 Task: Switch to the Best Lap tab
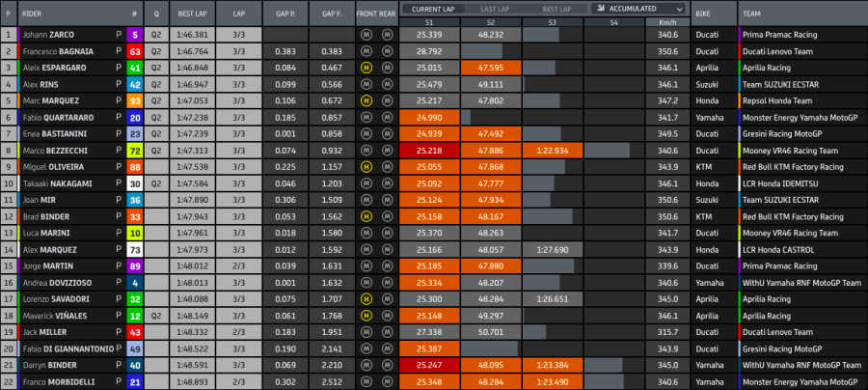pyautogui.click(x=556, y=9)
